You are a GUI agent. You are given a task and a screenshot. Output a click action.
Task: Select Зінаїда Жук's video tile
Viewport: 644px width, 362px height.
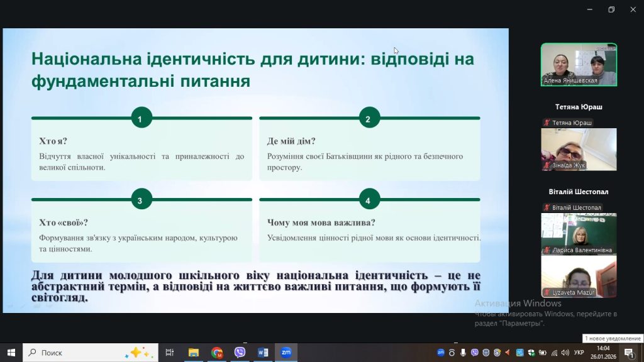(x=579, y=149)
